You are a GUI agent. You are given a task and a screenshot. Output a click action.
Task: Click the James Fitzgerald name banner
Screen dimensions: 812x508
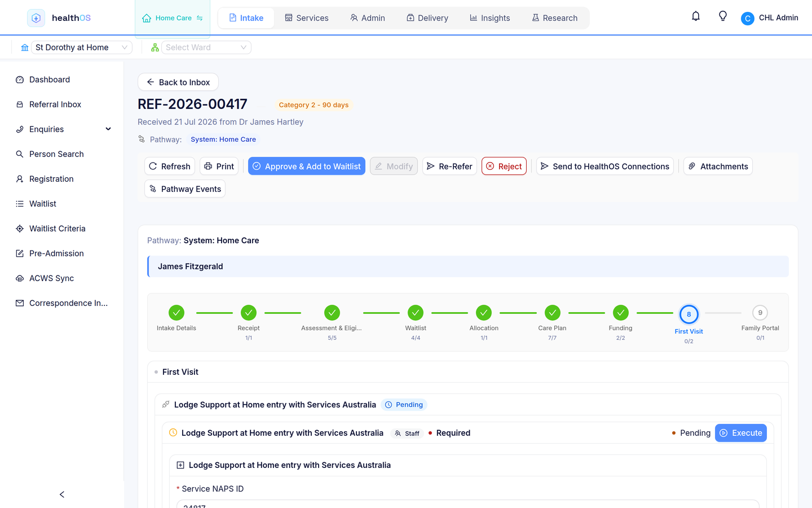tap(468, 266)
